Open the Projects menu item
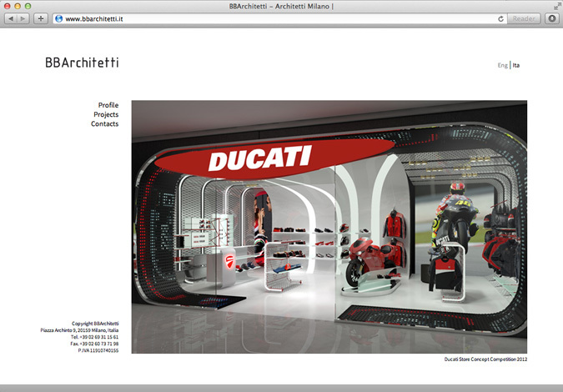Viewport: 563px width, 392px height. click(x=106, y=114)
